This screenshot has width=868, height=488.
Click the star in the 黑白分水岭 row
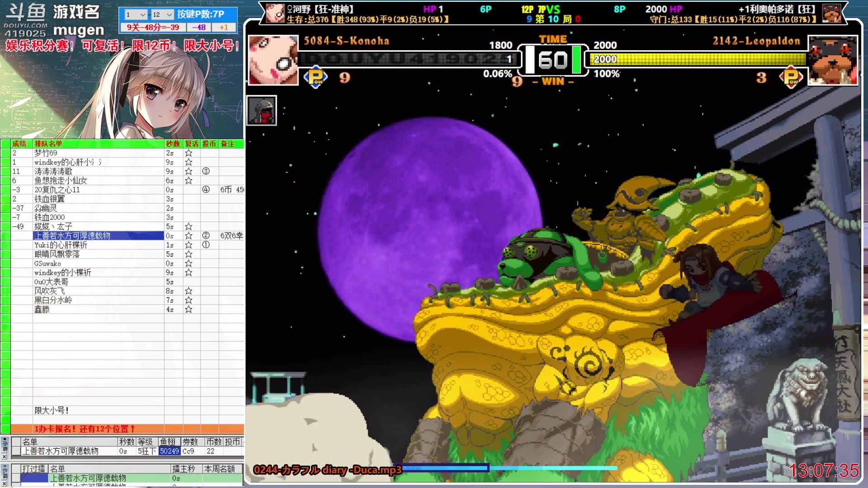(x=189, y=300)
